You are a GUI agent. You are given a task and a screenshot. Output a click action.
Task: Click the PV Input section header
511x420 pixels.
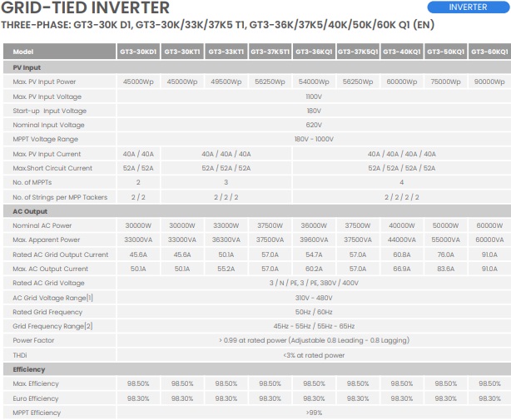tap(27, 67)
